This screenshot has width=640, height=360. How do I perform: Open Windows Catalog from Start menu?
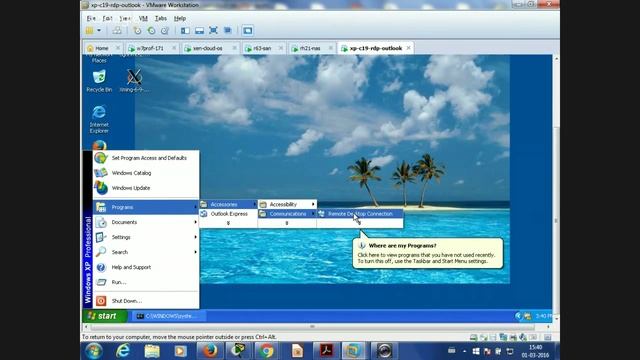point(146,173)
